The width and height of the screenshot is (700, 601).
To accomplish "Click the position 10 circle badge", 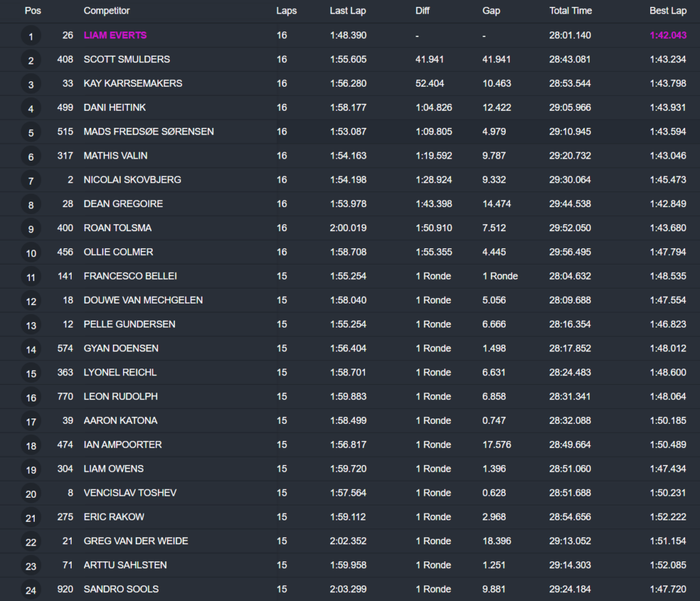I will (31, 254).
